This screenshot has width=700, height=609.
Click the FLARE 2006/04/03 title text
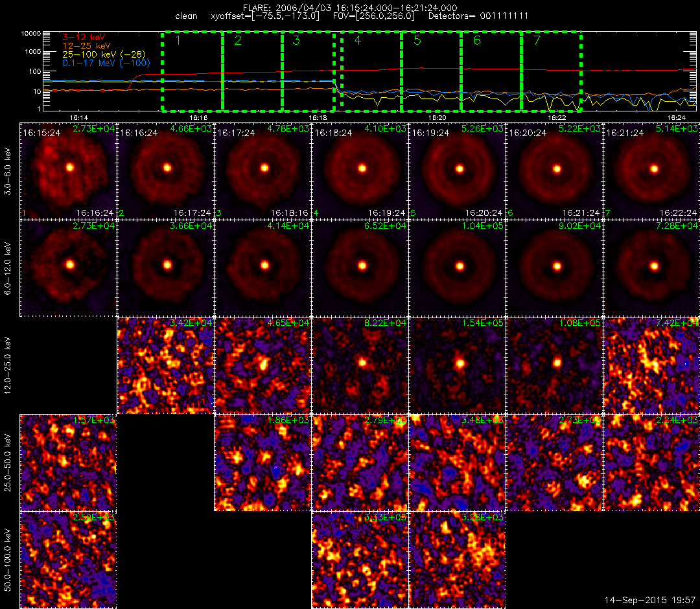[350, 8]
